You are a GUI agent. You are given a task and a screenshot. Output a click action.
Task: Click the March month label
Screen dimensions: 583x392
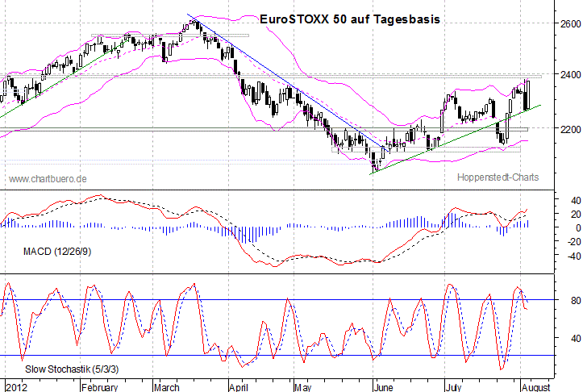(167, 387)
